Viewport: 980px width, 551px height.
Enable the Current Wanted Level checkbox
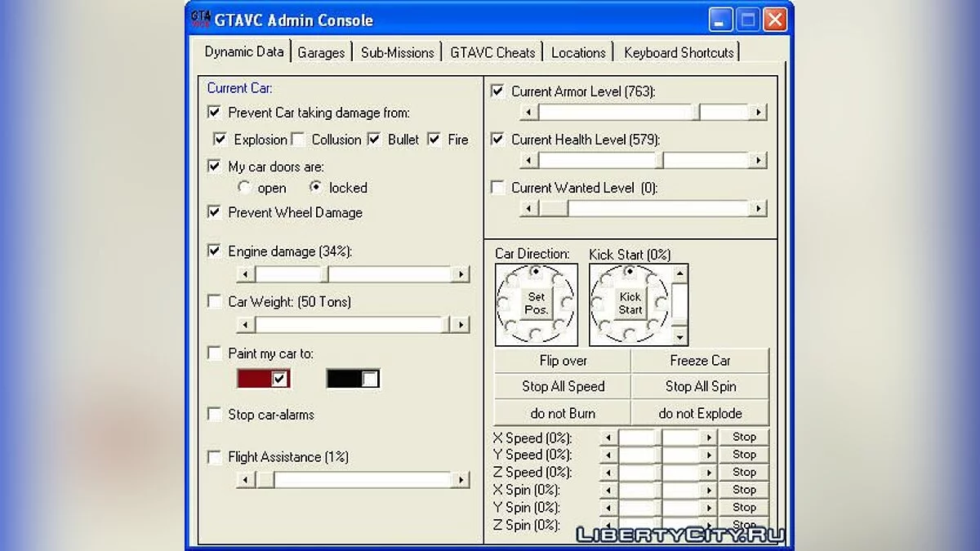(498, 188)
